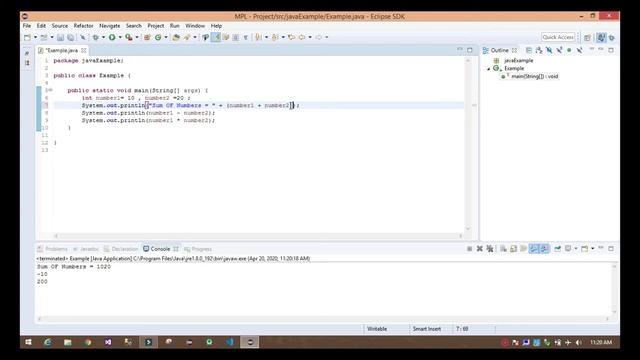
Task: Toggle Show Whitespace Characters icon
Action: coord(246,37)
